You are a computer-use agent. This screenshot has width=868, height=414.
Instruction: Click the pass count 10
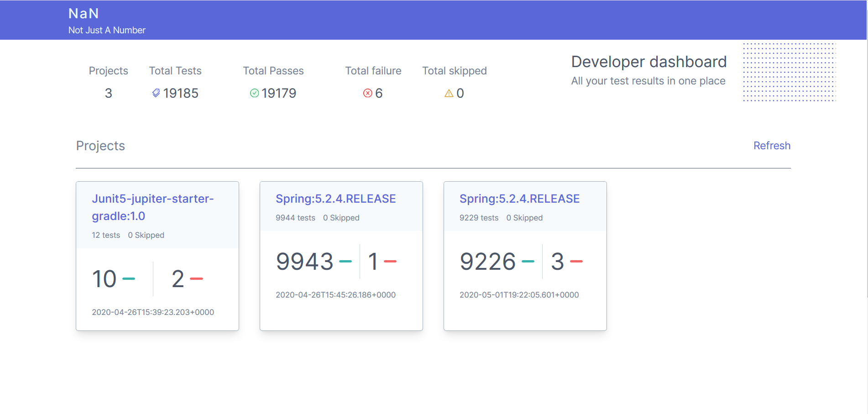pos(105,279)
